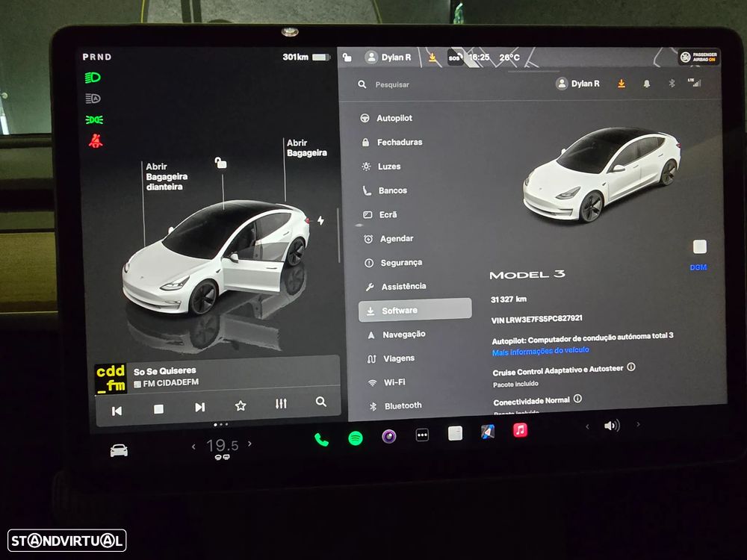Tap the white Model 3 image in settings
The image size is (747, 560).
click(x=602, y=174)
